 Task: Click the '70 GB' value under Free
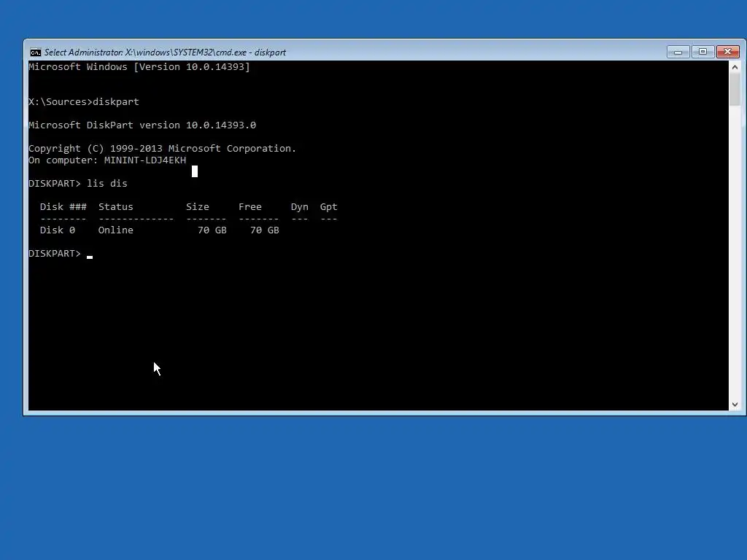[x=264, y=230]
